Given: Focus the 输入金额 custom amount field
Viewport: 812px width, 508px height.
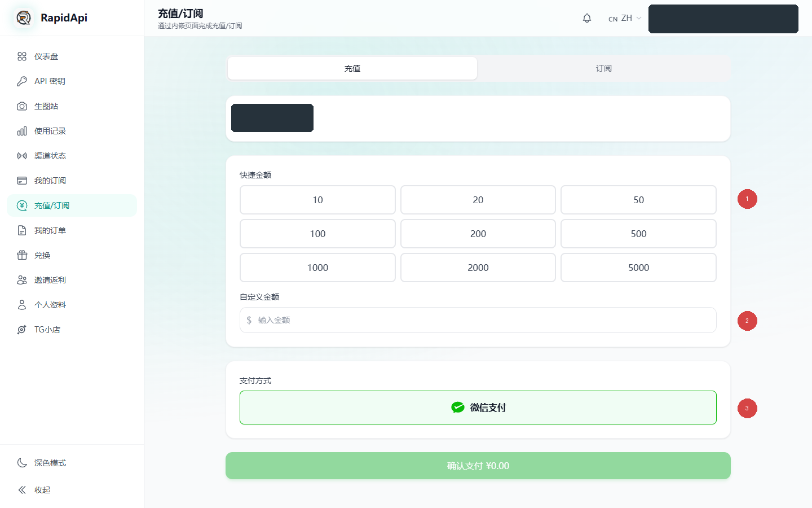Looking at the screenshot, I should point(478,320).
